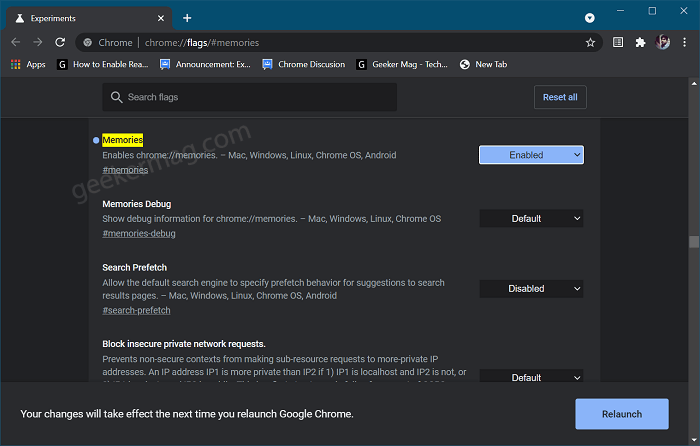The height and width of the screenshot is (446, 700).
Task: Open the Chrome three-dot menu
Action: coord(684,42)
